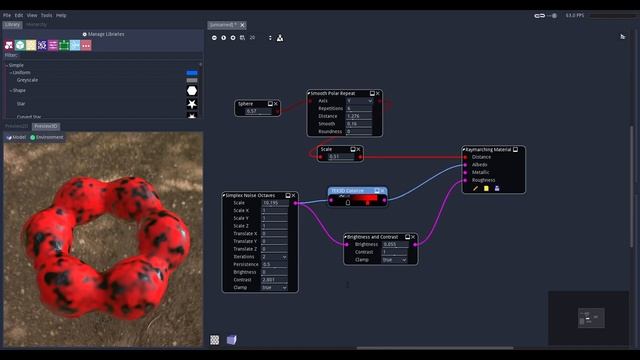Click the Manage Libraries button
Viewport: 640px width, 360px height.
(x=103, y=34)
